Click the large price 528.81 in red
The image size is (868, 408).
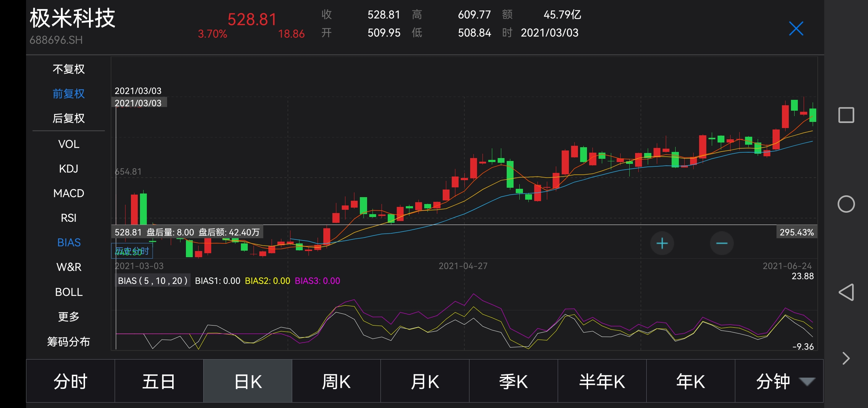click(x=252, y=19)
